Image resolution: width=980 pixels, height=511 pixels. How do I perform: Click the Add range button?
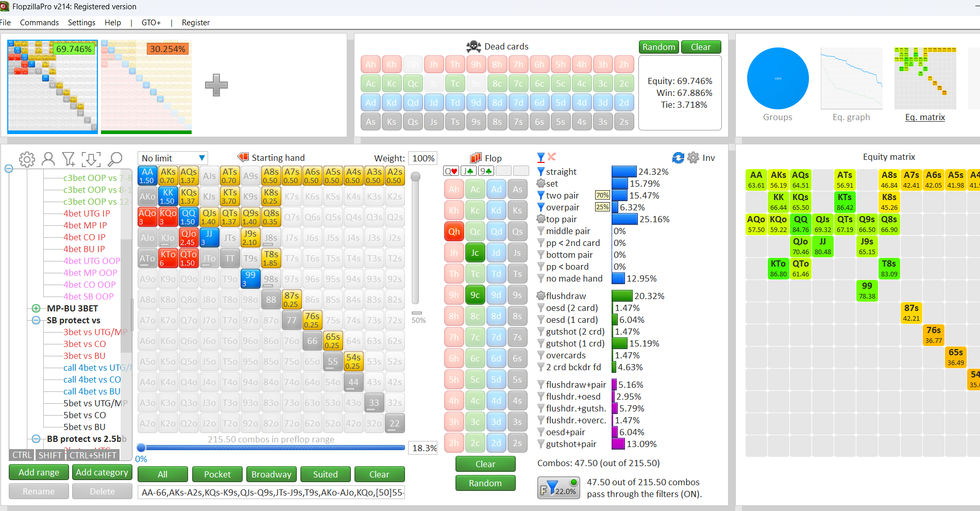[x=39, y=472]
